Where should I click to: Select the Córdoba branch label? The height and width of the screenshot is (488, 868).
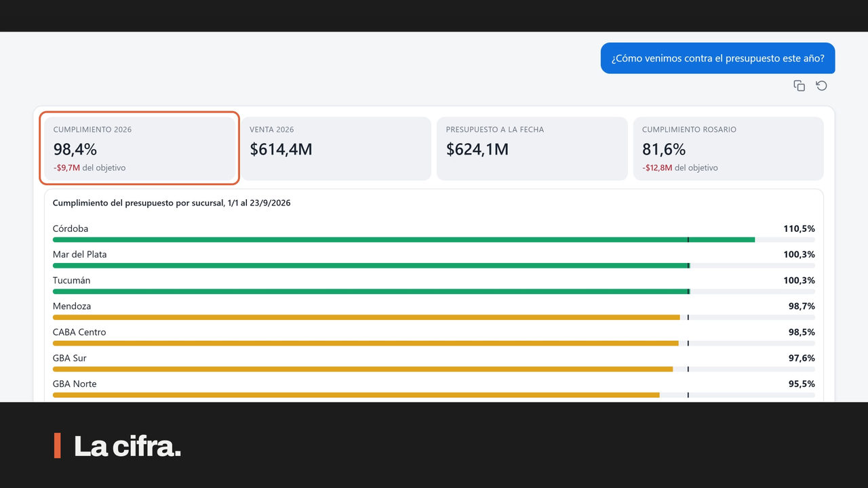pos(71,228)
